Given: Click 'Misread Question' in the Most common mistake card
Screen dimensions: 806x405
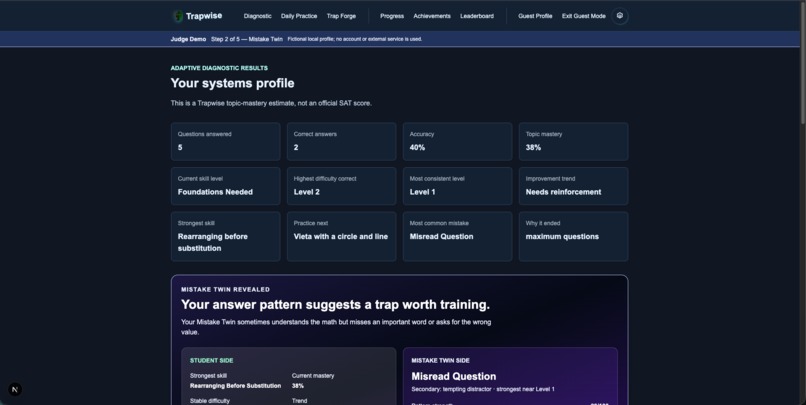Looking at the screenshot, I should 442,236.
